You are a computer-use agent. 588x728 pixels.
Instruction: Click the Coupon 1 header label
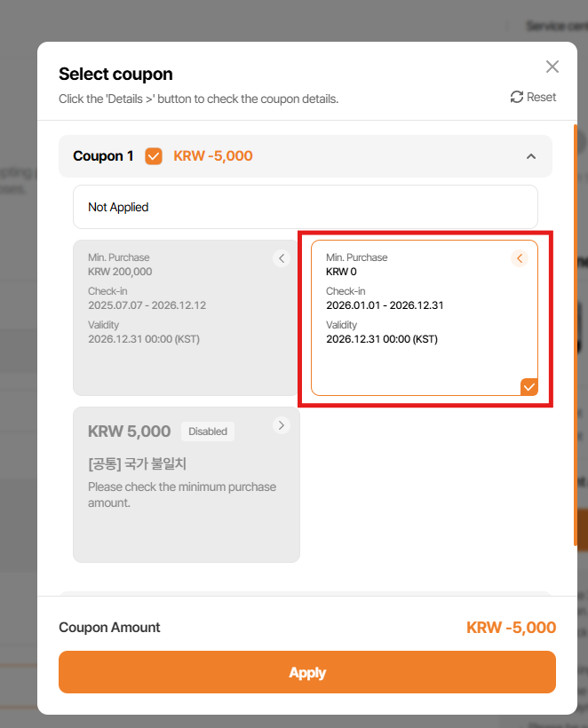point(103,156)
